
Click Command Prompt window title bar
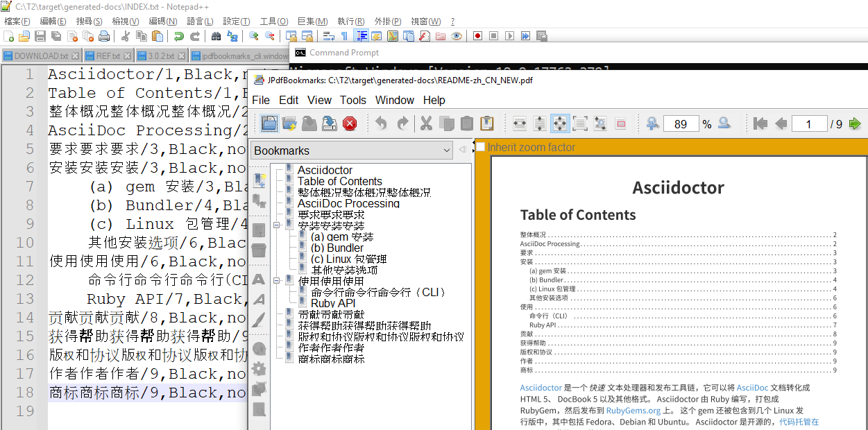579,53
